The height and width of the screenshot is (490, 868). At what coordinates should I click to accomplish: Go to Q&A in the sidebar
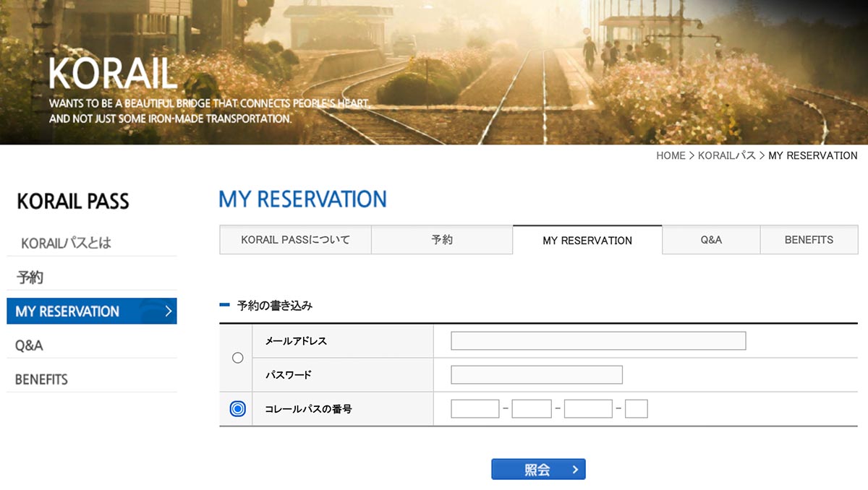tap(29, 345)
